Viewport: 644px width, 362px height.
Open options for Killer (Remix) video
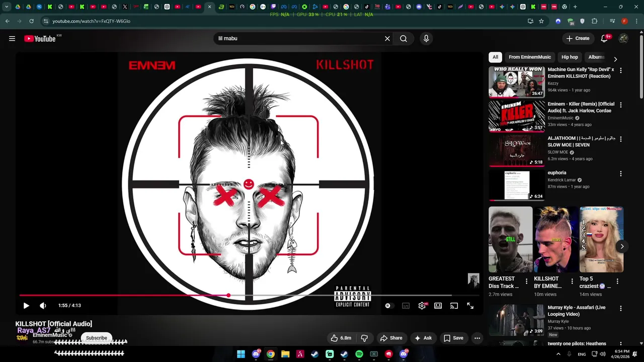pyautogui.click(x=620, y=105)
